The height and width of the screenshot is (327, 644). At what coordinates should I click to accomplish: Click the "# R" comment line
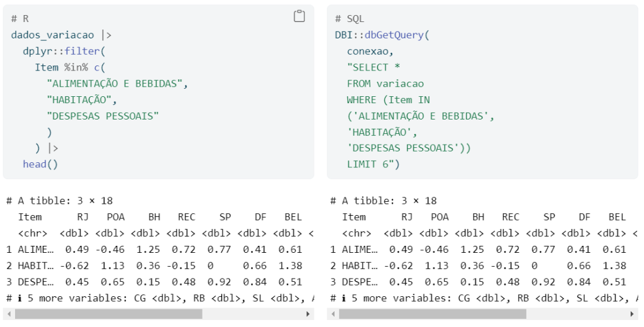point(19,19)
